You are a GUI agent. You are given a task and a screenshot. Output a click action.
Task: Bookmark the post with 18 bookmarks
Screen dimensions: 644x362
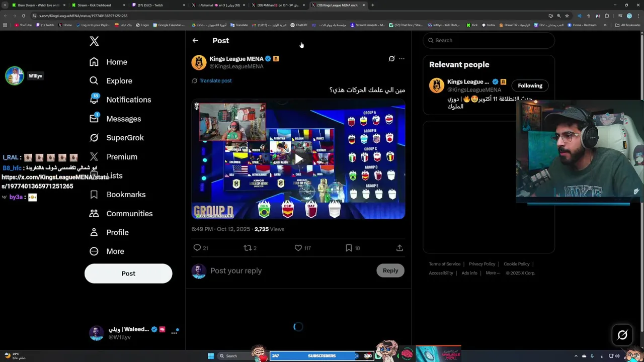(353, 248)
